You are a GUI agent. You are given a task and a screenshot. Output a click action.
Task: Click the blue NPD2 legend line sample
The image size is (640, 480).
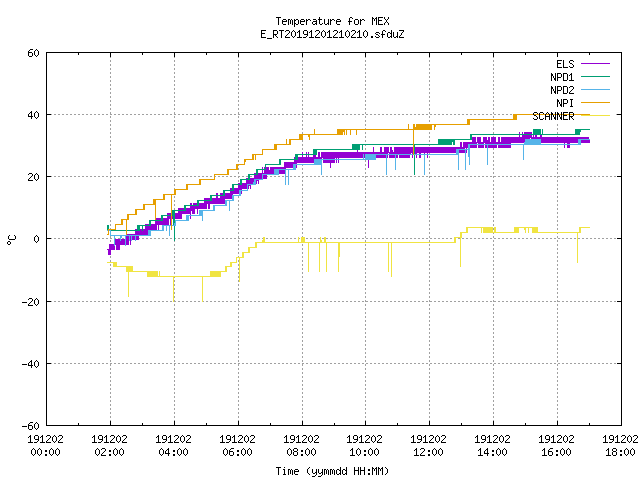[x=595, y=89]
